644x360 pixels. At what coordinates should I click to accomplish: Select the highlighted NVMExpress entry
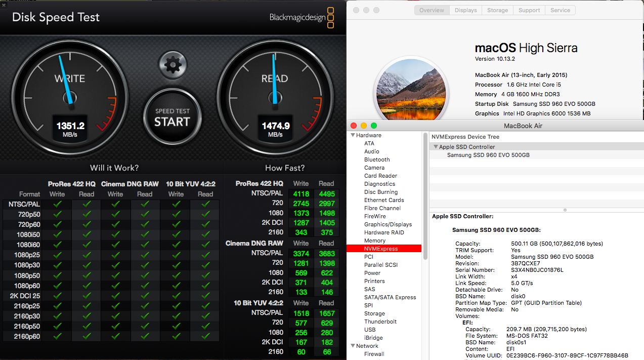pos(384,249)
